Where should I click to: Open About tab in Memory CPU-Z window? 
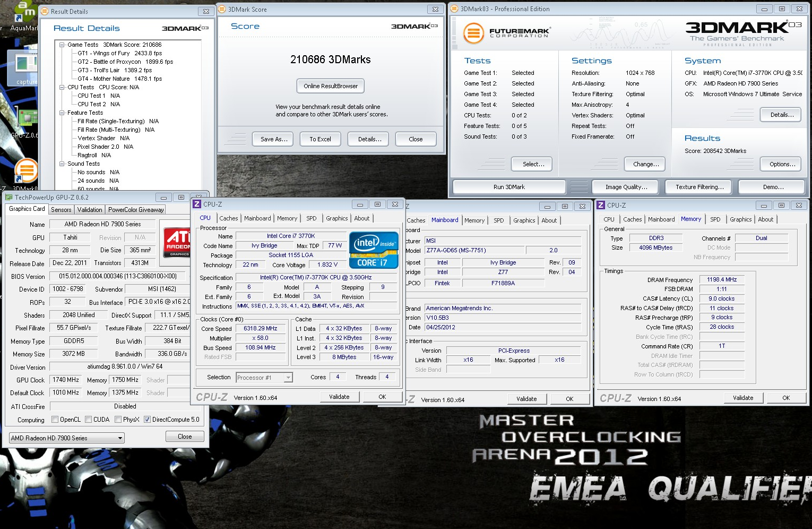[x=766, y=219]
